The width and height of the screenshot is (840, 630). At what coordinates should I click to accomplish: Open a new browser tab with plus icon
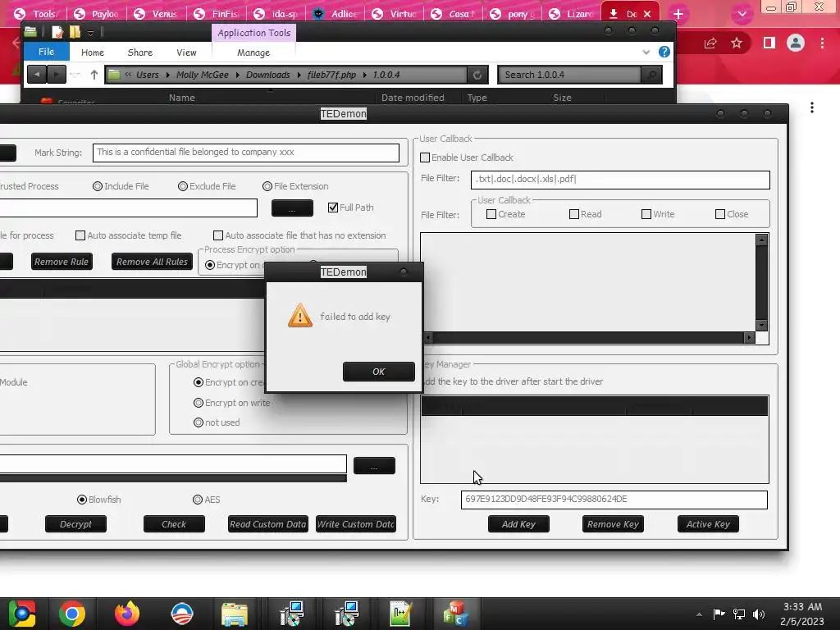point(678,14)
